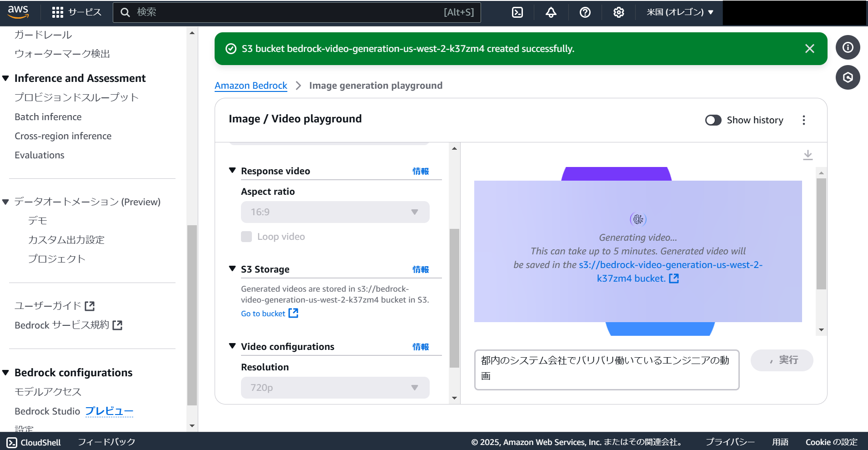Click the AWS search field

pos(297,12)
